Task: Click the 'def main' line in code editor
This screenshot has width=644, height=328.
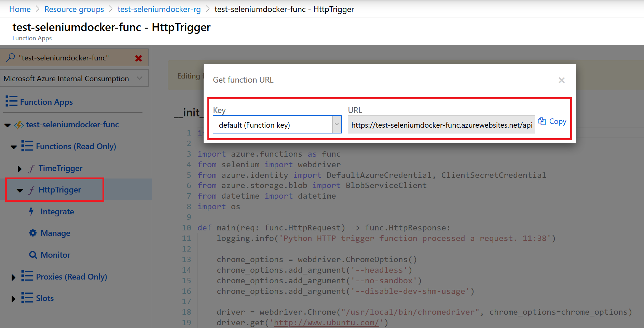Action: click(x=324, y=228)
